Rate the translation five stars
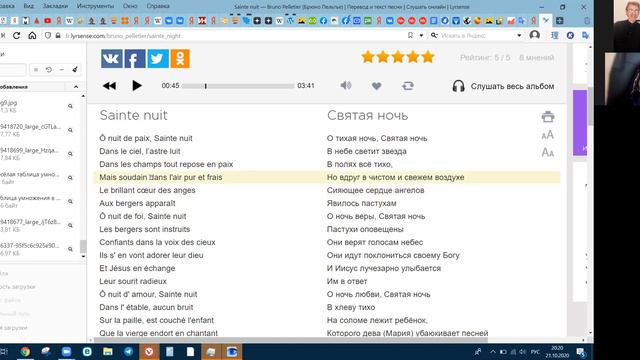Screen dimensions: 640x360 coord(428,57)
